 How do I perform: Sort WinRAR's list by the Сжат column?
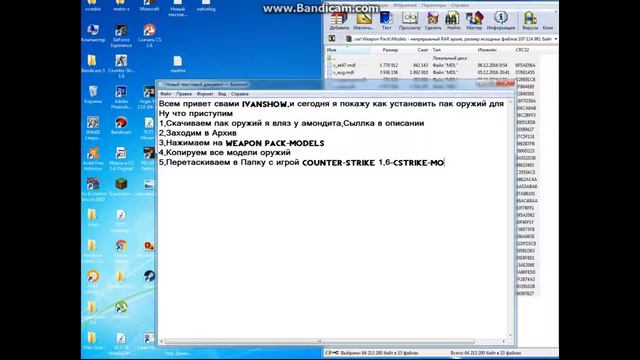[x=422, y=50]
